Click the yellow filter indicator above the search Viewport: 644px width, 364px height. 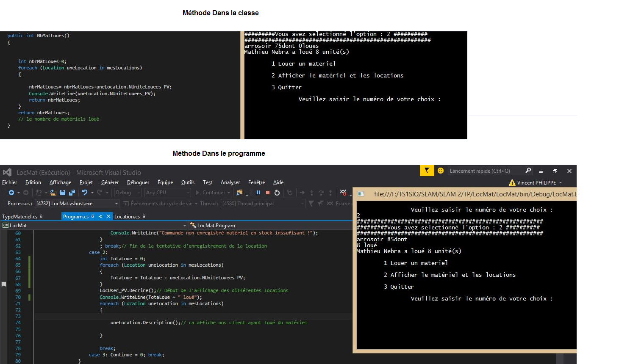click(427, 171)
